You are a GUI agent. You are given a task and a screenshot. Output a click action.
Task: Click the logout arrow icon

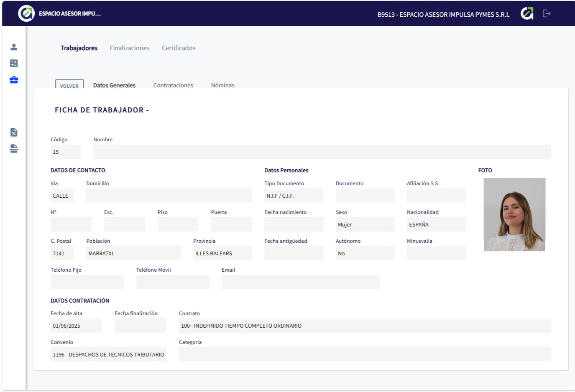point(547,13)
